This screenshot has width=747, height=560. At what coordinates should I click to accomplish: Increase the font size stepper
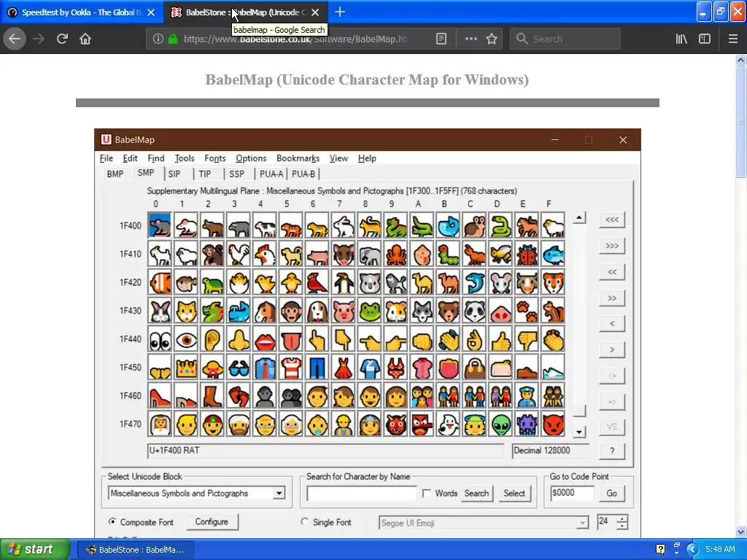pyautogui.click(x=622, y=518)
